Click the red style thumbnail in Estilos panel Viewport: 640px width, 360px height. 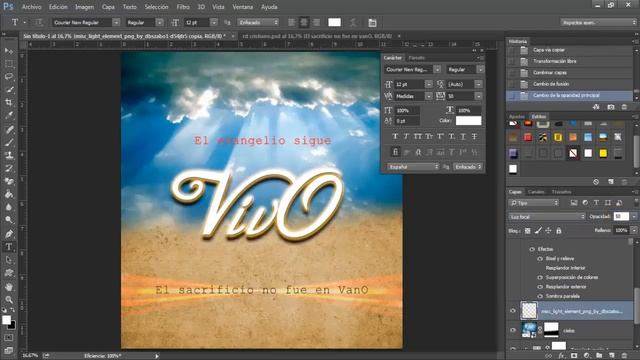point(528,138)
